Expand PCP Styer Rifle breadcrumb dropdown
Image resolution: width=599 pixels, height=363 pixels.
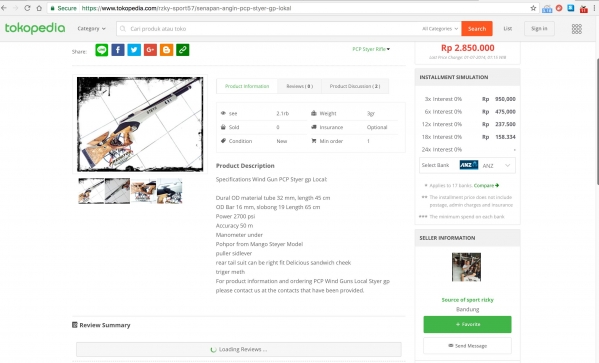click(371, 49)
